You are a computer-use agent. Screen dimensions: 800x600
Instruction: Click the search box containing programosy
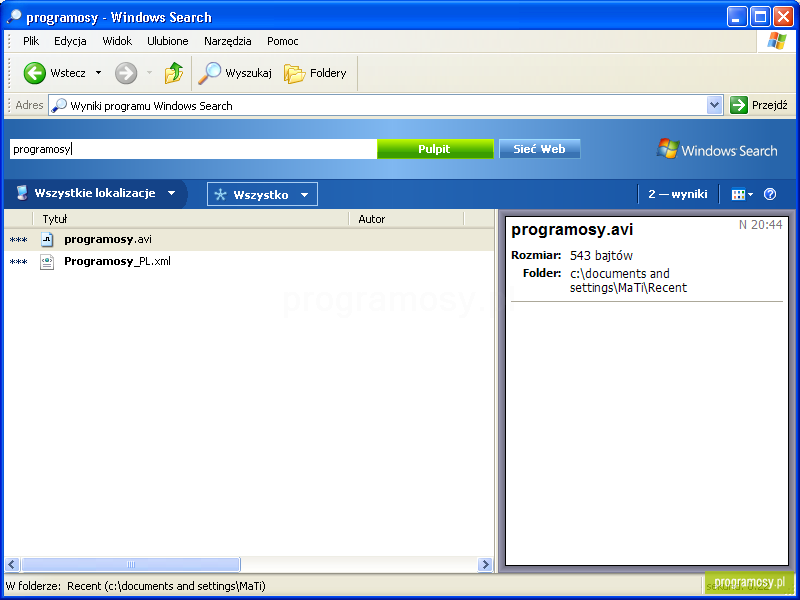pyautogui.click(x=193, y=149)
